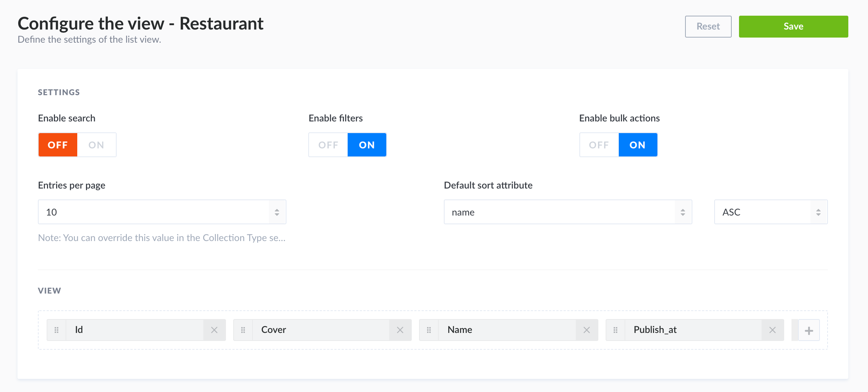Reset the list view settings
868x392 pixels.
[708, 26]
